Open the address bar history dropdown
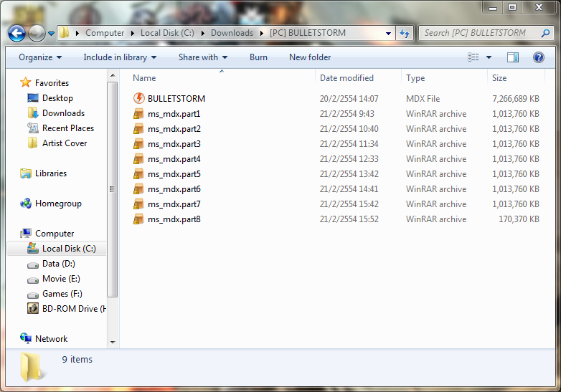This screenshot has width=561, height=392. 388,33
